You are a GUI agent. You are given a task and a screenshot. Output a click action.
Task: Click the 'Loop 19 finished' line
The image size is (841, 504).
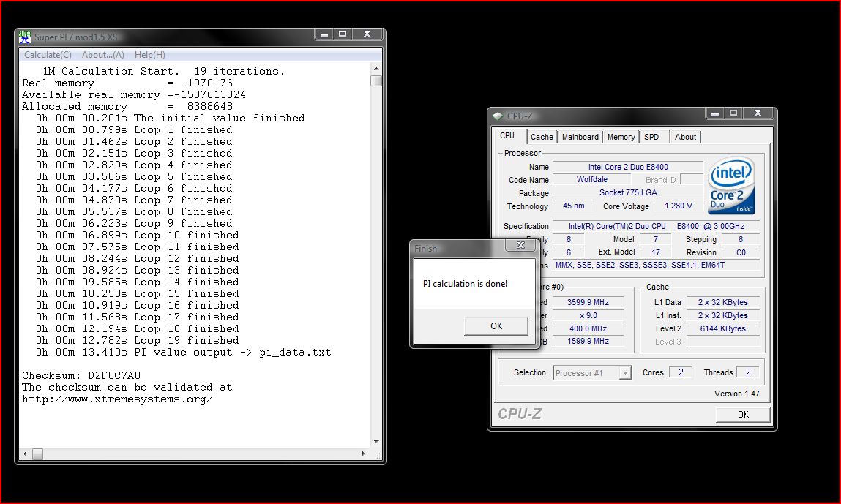138,340
